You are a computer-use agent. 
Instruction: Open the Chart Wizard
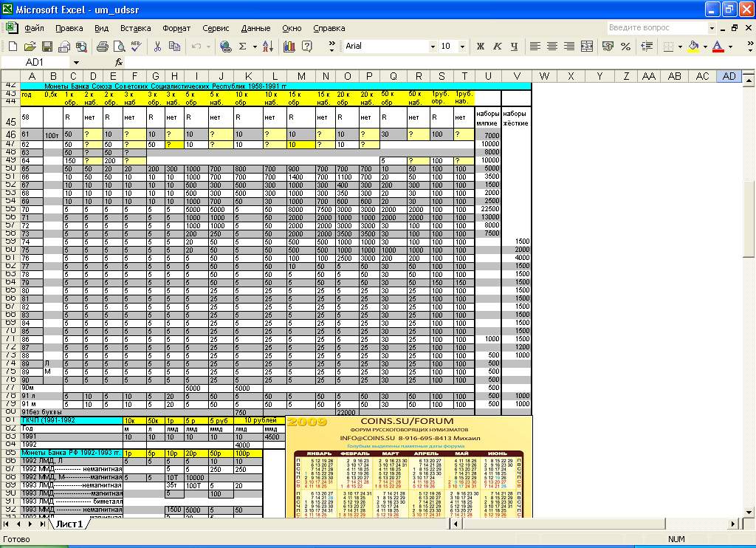click(x=289, y=47)
